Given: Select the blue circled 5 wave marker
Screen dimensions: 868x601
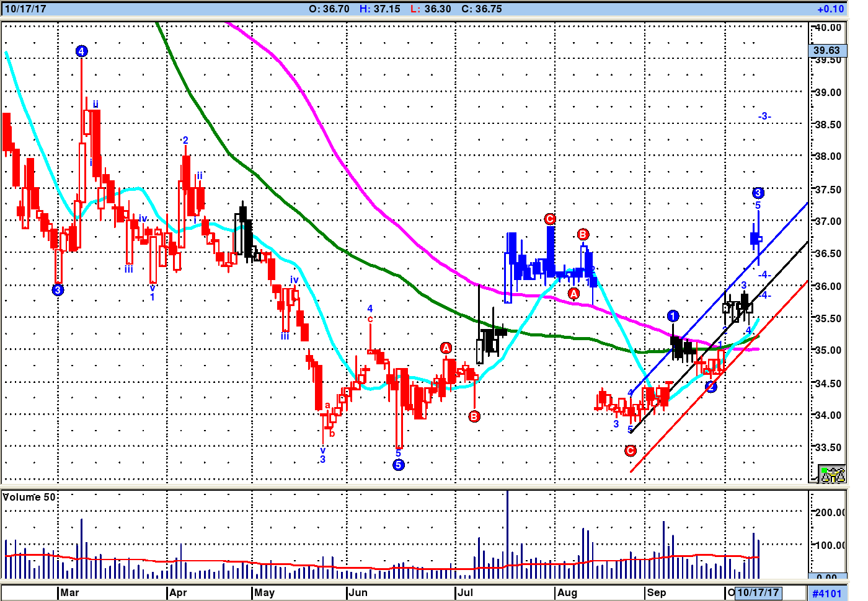Looking at the screenshot, I should (x=399, y=465).
